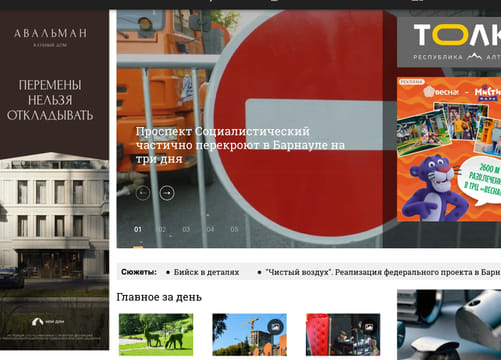Click the Республика Алтай subtitle under Толк logo
Image resolution: width=501 pixels, height=360 pixels.
coord(457,57)
